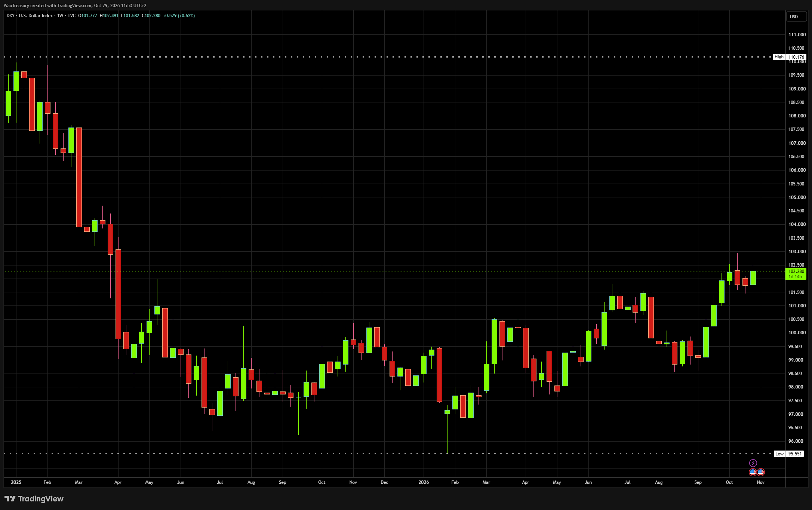Click the low value L101.582

click(130, 16)
